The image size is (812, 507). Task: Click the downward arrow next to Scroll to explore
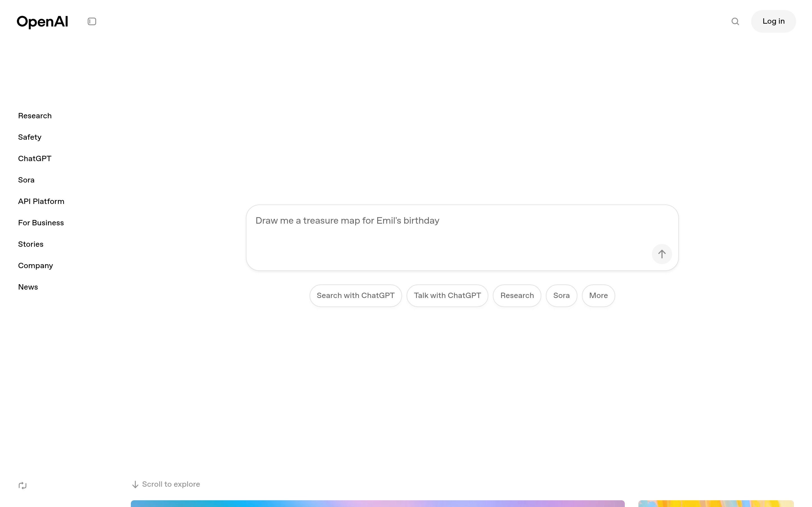coord(135,484)
